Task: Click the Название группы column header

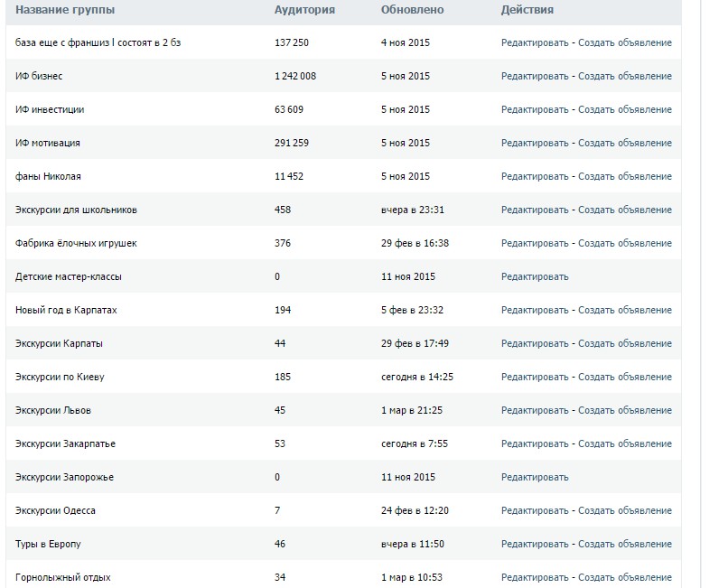Action: click(x=65, y=10)
